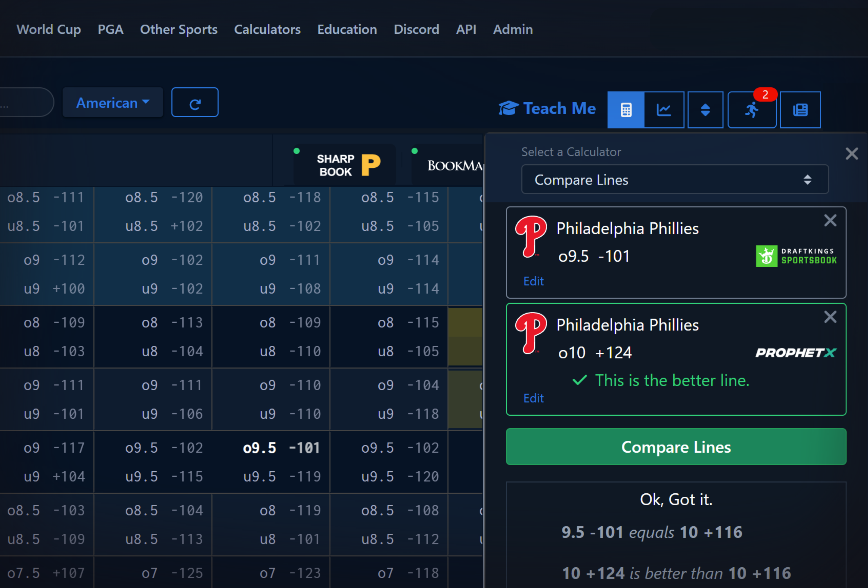Click '9.5 -101 equals 10 +116' result text
The image size is (868, 588).
[x=652, y=532]
